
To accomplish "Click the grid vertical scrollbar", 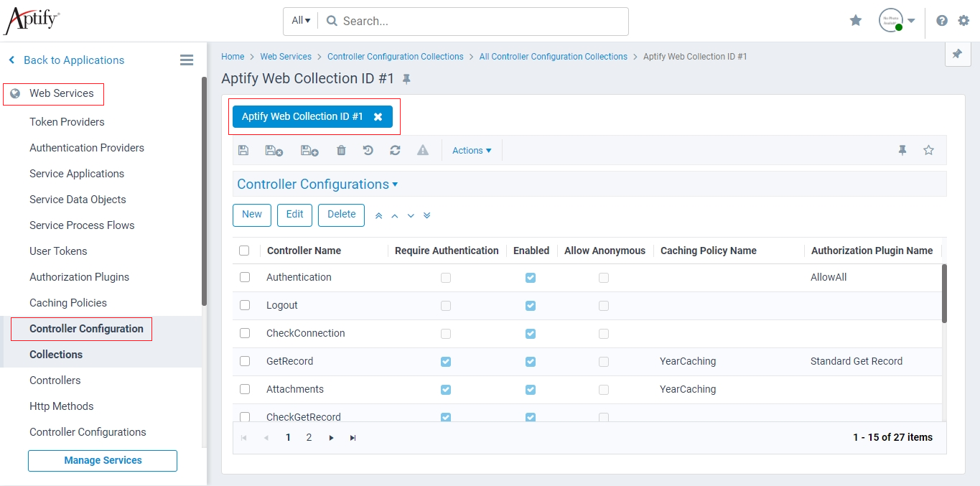I will pos(944,294).
